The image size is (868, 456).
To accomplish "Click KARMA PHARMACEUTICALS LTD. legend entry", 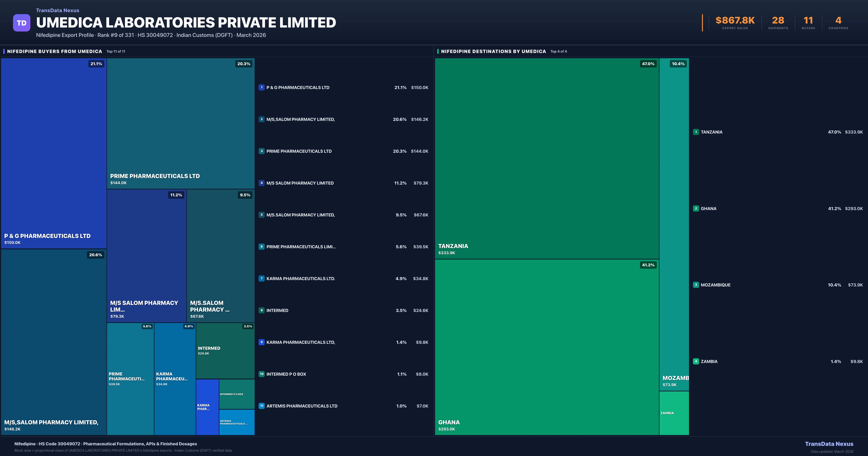I will [x=301, y=279].
